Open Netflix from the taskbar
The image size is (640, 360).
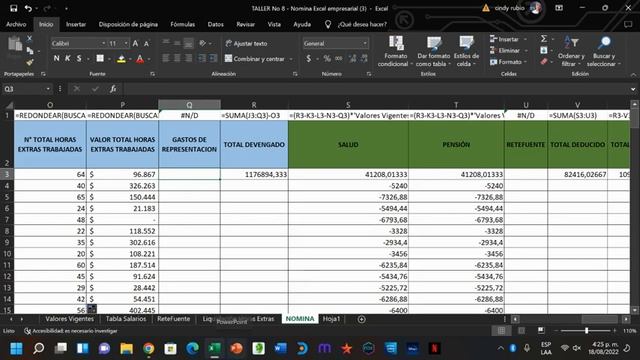click(434, 348)
